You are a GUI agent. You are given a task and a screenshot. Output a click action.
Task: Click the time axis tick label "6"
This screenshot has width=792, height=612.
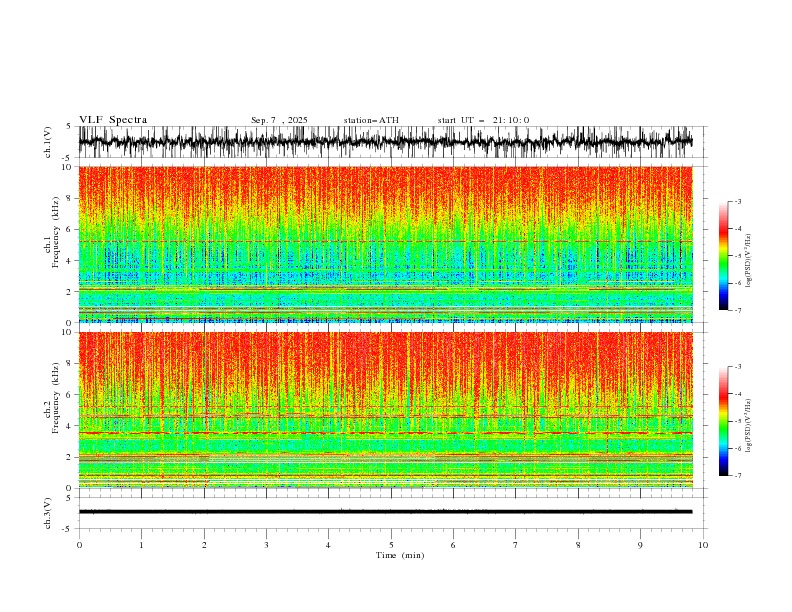(453, 545)
